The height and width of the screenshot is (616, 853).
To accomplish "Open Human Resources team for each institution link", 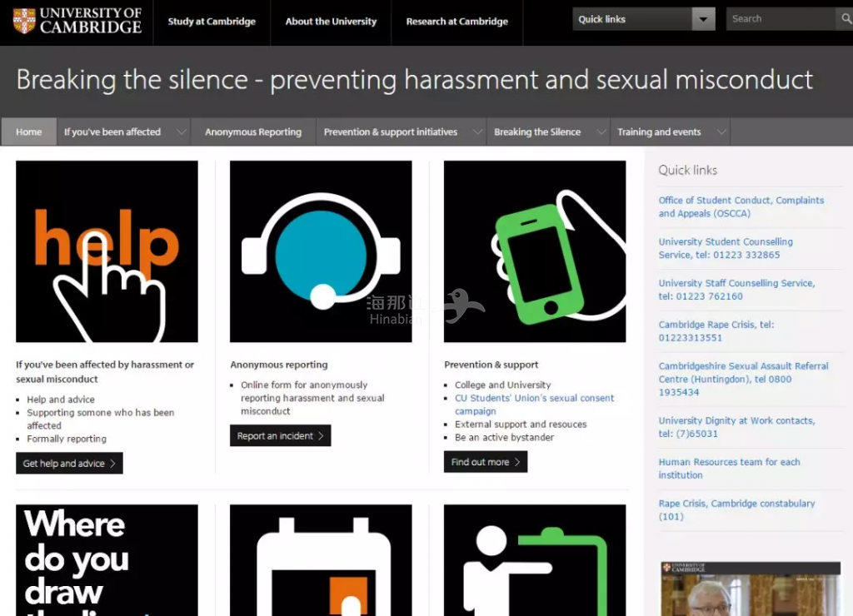I will coord(729,468).
